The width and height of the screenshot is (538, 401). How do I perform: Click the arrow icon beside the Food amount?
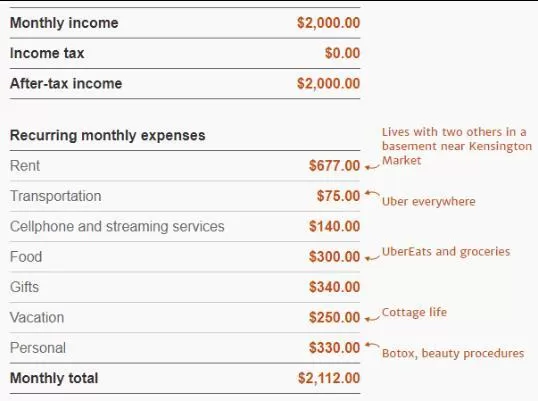[x=372, y=258]
